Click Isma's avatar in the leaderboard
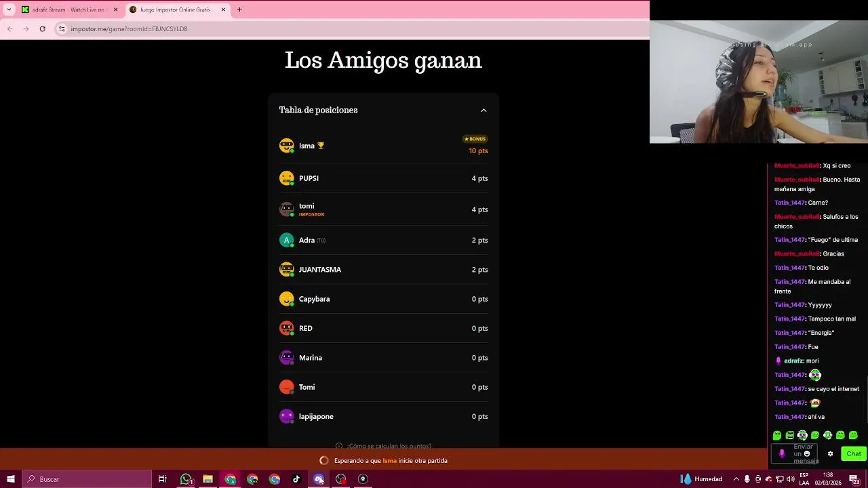Screen dimensions: 868x488 tap(287, 146)
